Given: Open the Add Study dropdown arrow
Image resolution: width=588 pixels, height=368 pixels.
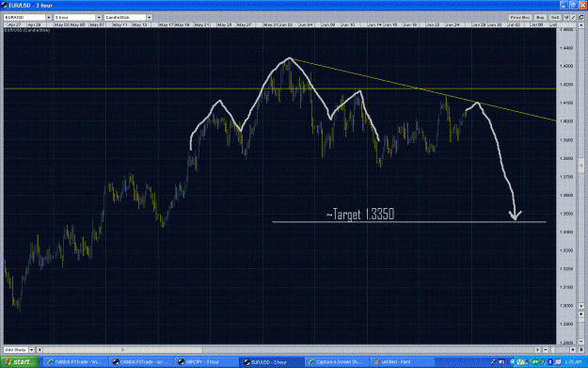Looking at the screenshot, I should point(32,349).
